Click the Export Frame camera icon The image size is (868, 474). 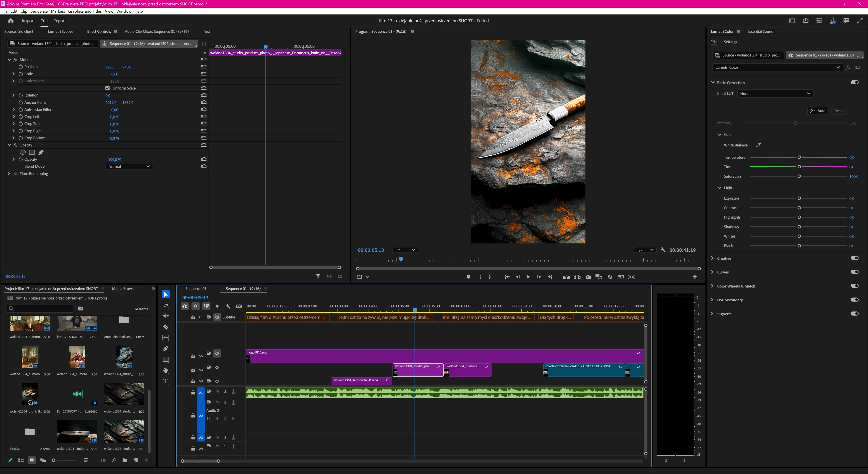click(x=588, y=277)
